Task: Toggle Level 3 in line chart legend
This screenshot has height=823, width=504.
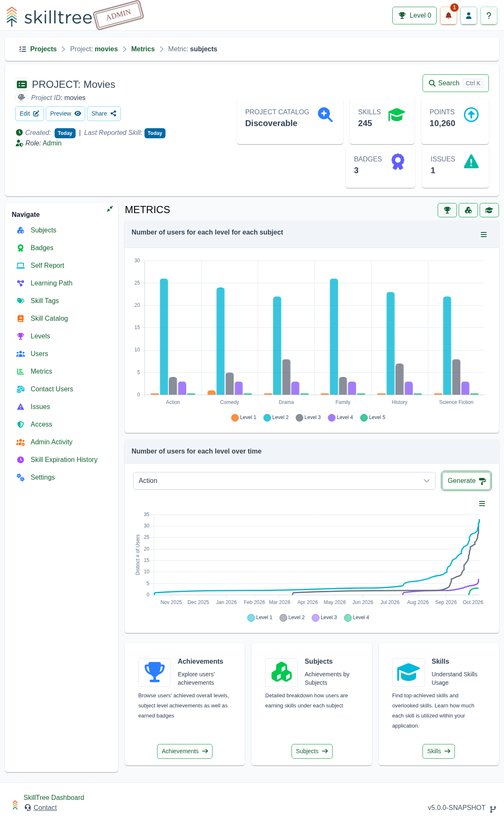Action: click(x=325, y=617)
